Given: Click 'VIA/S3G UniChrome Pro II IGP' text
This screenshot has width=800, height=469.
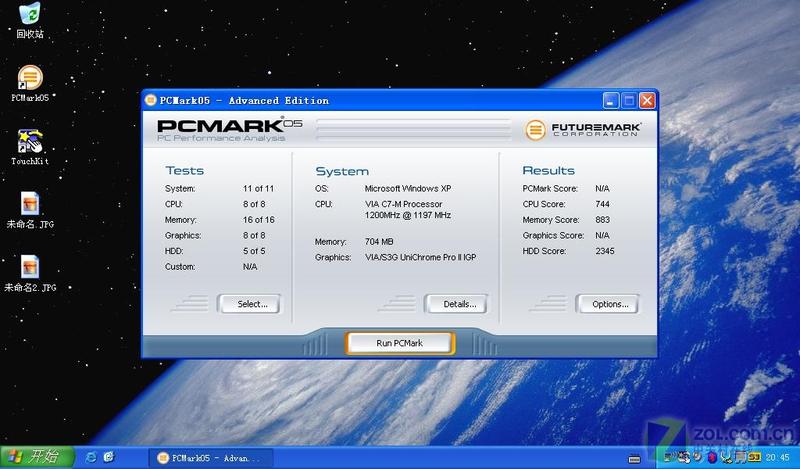Looking at the screenshot, I should coord(420,257).
